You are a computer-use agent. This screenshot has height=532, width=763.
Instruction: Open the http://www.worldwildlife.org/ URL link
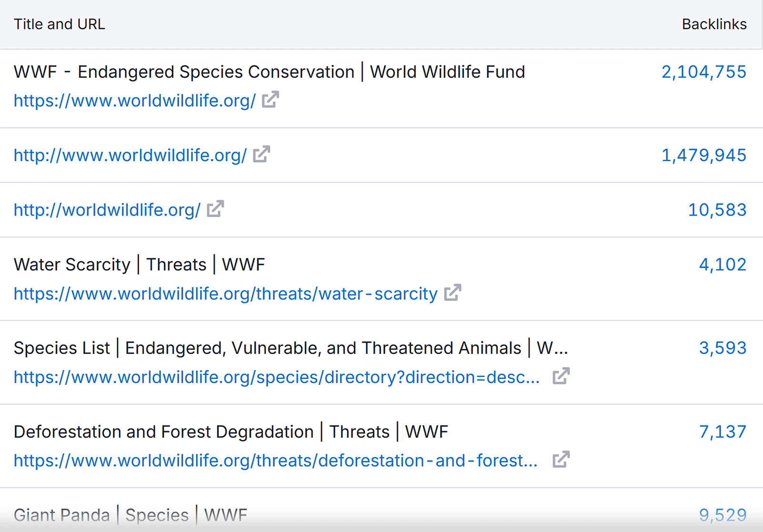coord(130,155)
